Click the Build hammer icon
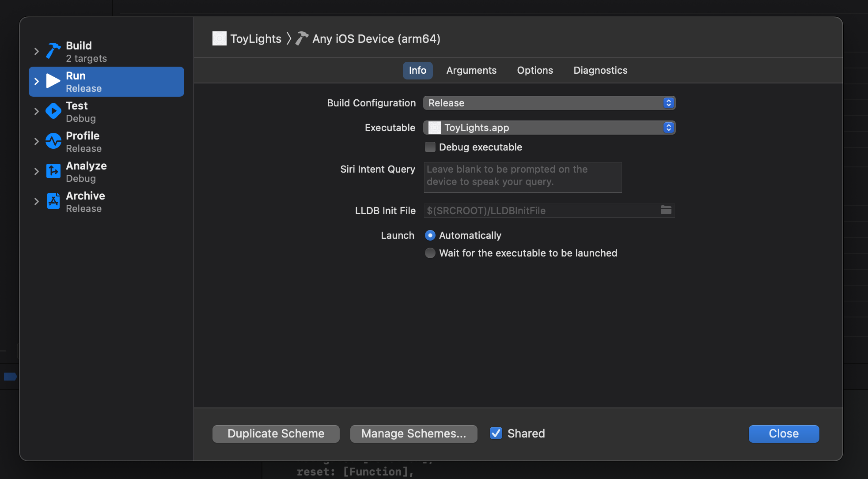The height and width of the screenshot is (479, 868). 53,51
